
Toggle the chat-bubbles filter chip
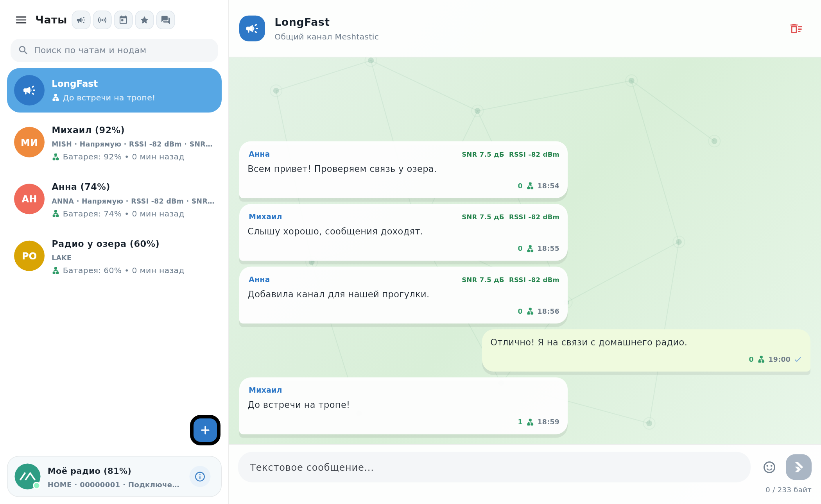[x=166, y=20]
